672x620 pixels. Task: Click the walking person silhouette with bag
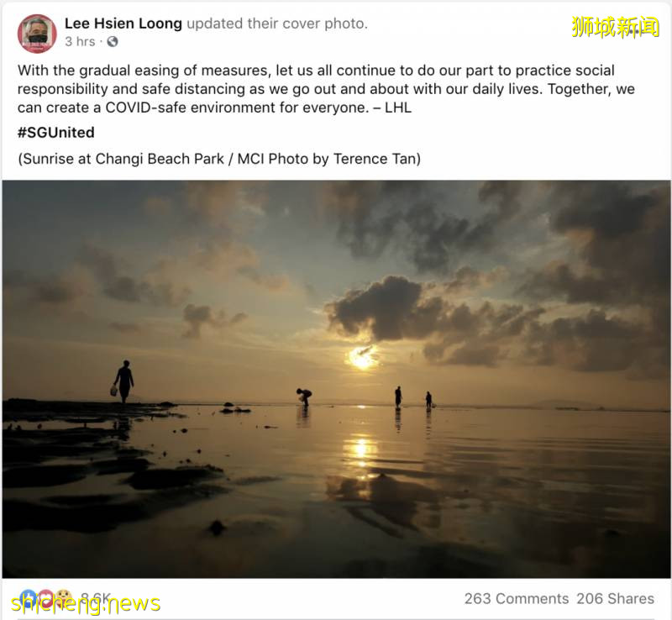click(123, 381)
